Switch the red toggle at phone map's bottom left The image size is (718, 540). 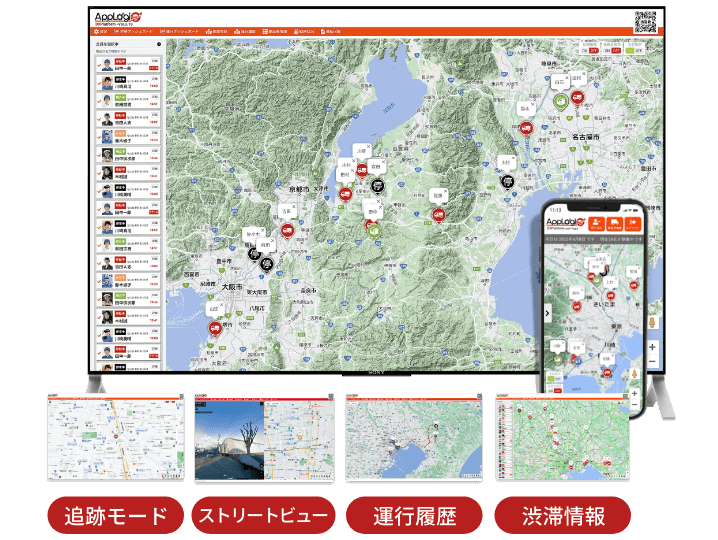coord(555,390)
